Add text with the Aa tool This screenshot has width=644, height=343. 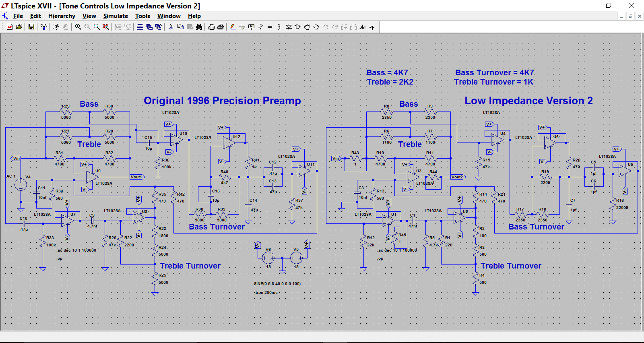click(x=363, y=27)
